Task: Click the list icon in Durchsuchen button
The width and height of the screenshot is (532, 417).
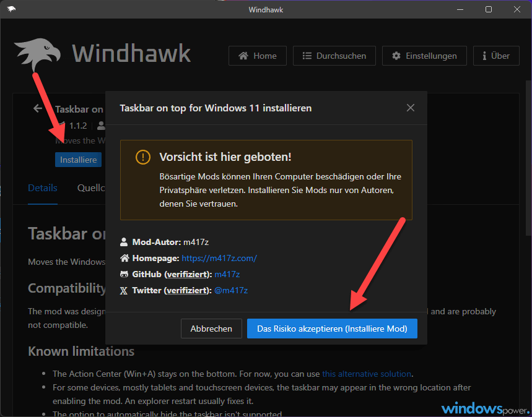Action: [x=307, y=56]
